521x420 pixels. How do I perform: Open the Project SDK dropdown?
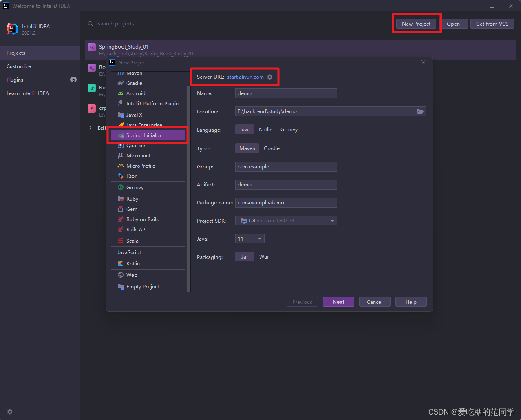coord(286,221)
